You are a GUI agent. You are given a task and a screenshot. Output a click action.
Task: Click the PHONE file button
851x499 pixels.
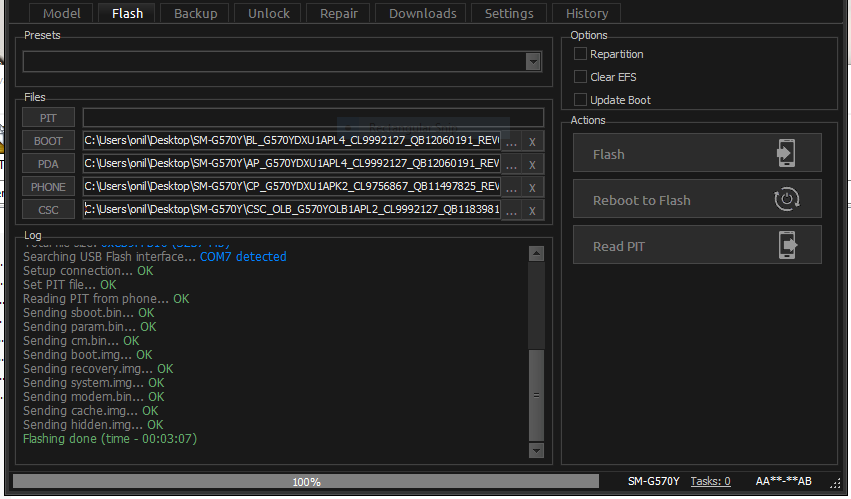(48, 187)
